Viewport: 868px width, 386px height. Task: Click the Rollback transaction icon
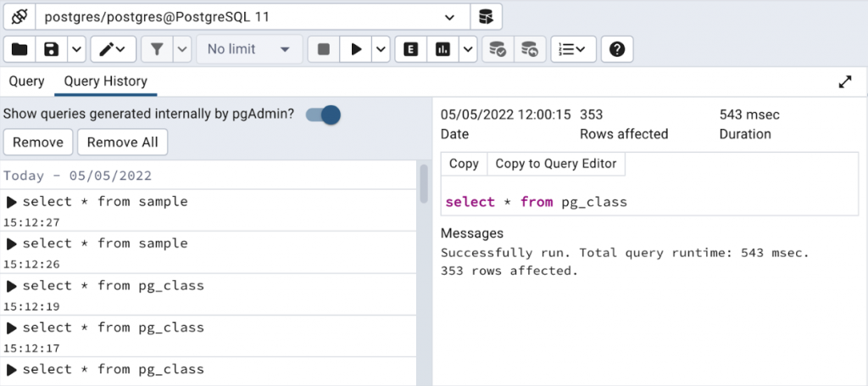point(529,49)
